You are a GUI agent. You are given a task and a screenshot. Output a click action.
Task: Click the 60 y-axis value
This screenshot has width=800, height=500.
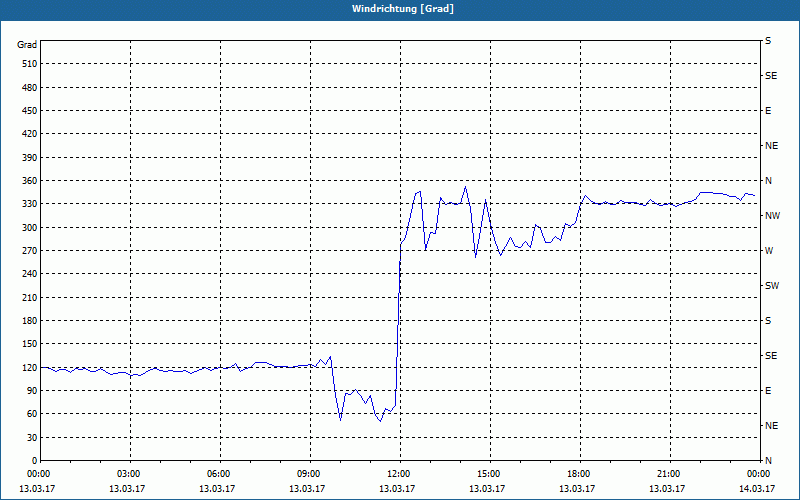pyautogui.click(x=32, y=414)
